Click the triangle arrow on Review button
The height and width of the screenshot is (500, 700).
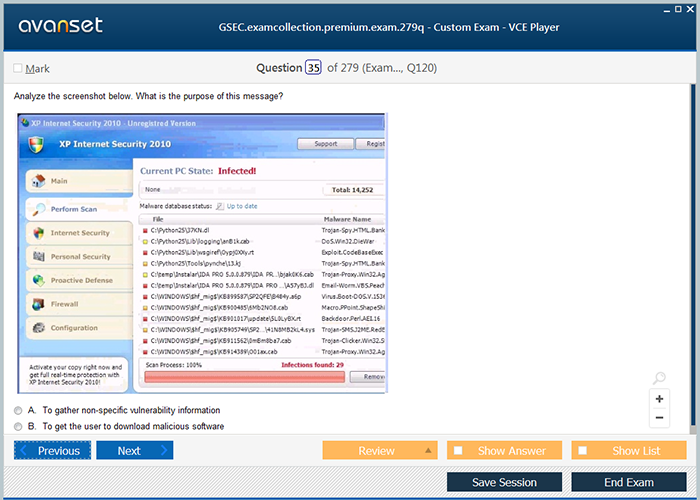click(428, 450)
